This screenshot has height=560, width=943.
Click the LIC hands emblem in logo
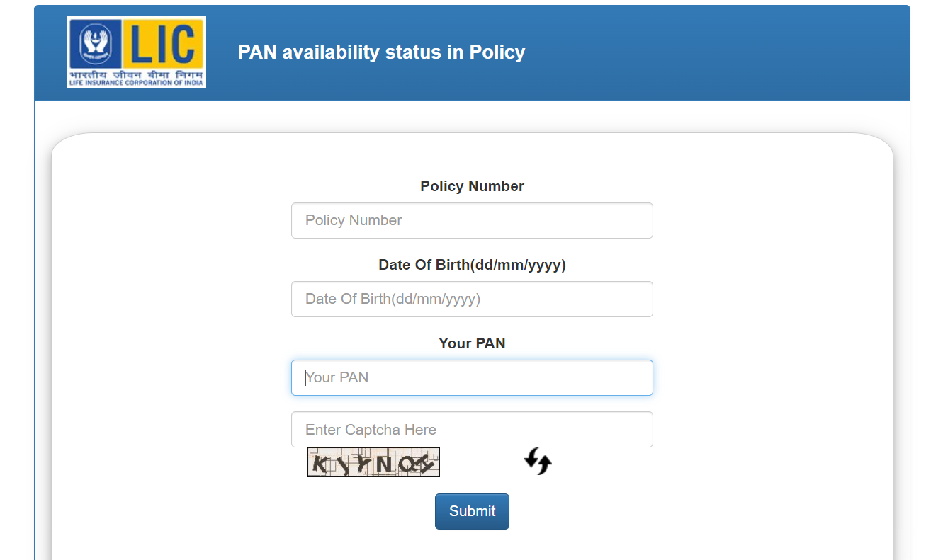click(96, 44)
